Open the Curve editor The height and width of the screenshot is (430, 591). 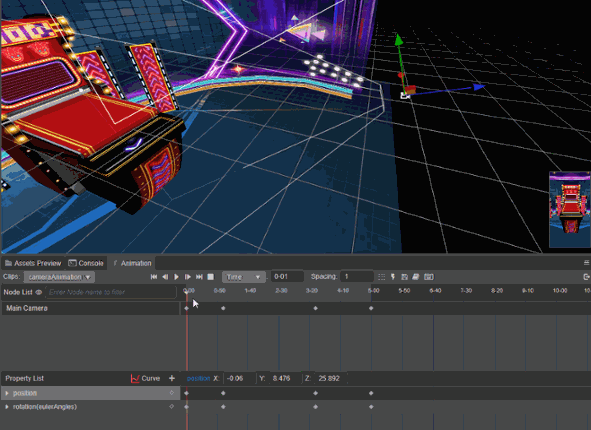pyautogui.click(x=145, y=378)
